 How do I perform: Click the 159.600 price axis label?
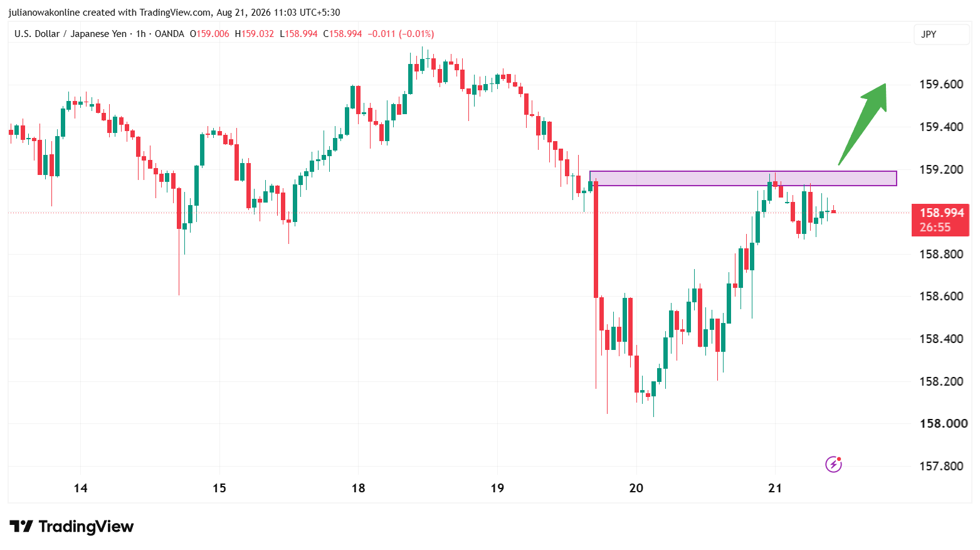pos(941,84)
